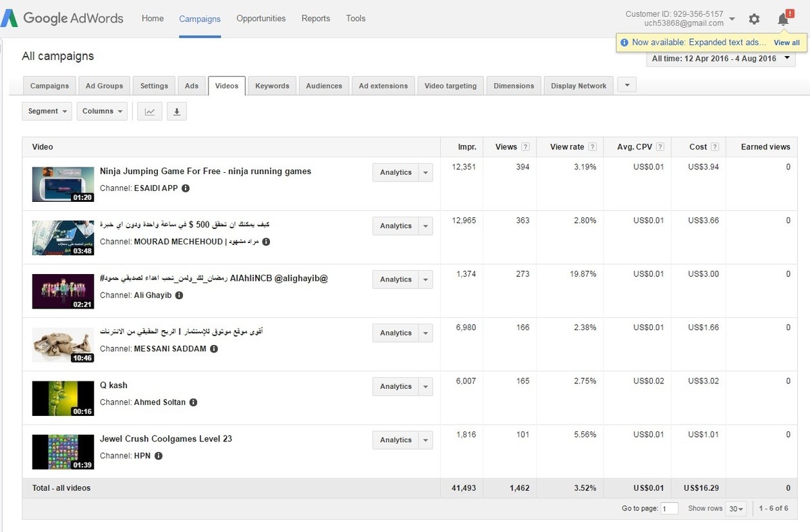Viewport: 810px width, 532px height.
Task: Switch to the Keywords tab
Action: pos(272,86)
